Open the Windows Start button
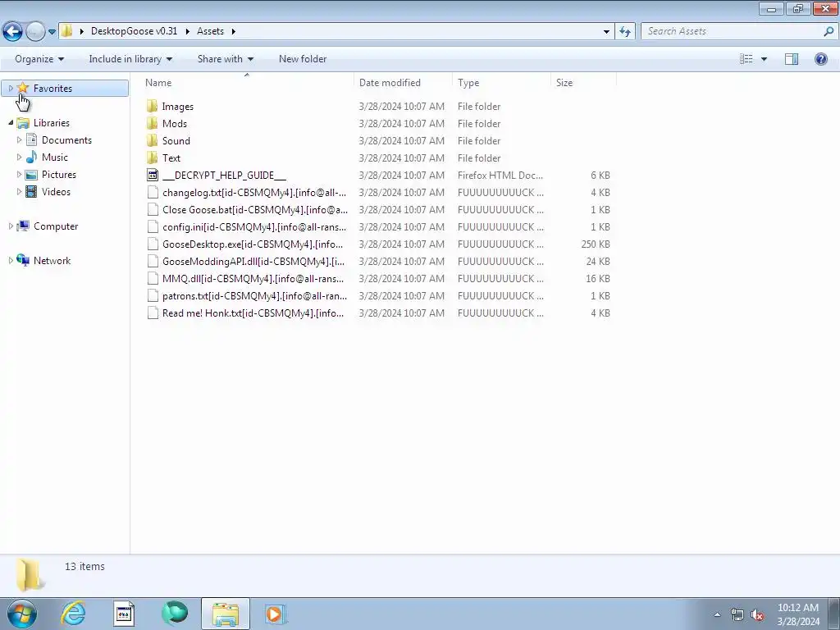 point(21,614)
